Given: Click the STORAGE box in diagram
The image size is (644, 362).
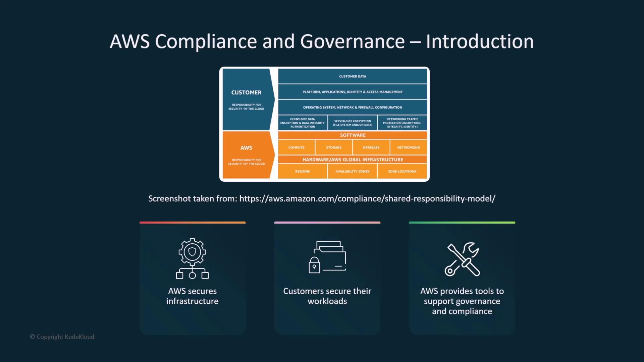Looking at the screenshot, I should tap(334, 147).
